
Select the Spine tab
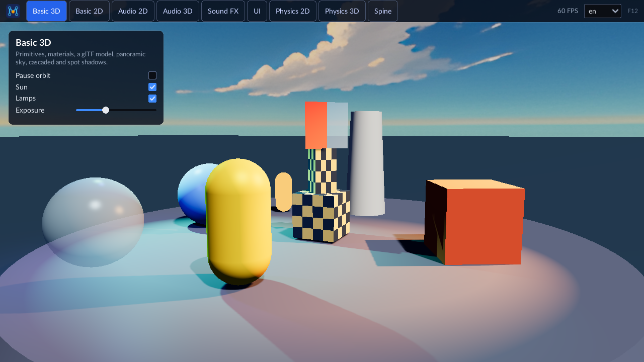pos(383,11)
